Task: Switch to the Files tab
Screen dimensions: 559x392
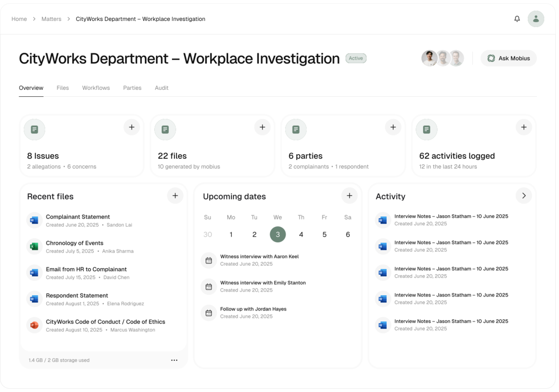Action: (x=62, y=88)
